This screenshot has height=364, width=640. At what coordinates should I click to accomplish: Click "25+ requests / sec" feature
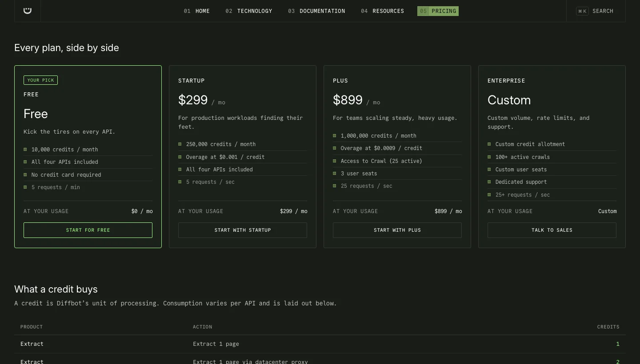click(523, 195)
